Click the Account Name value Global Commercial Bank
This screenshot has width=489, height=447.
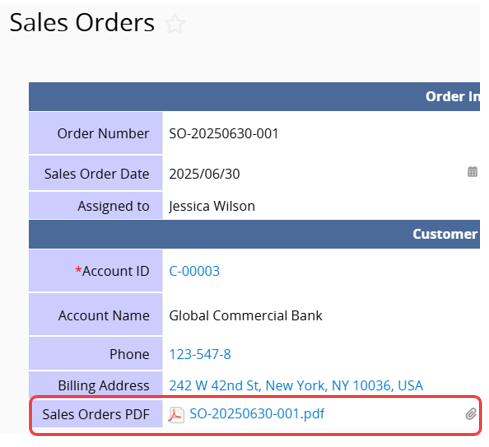point(246,315)
